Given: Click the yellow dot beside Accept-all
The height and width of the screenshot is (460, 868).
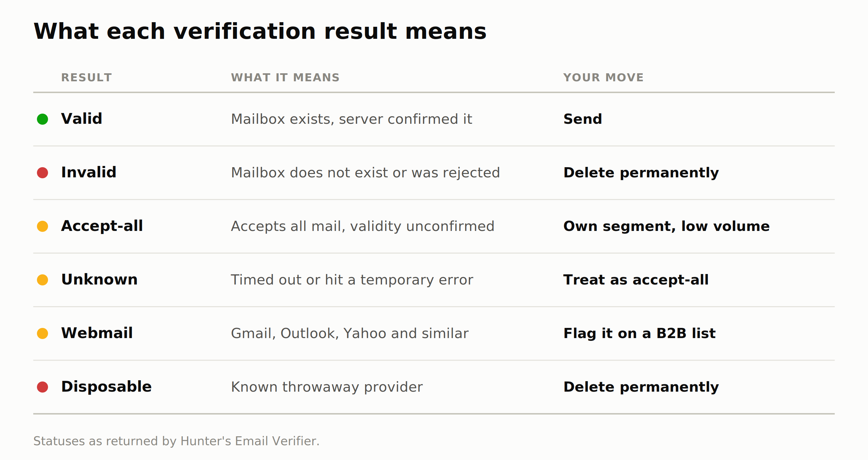Looking at the screenshot, I should coord(42,226).
